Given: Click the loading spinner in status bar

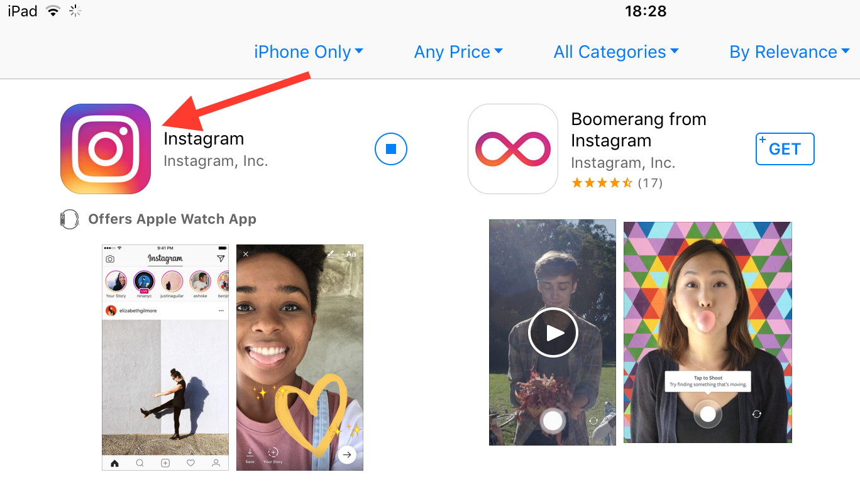Looking at the screenshot, I should click(x=75, y=11).
